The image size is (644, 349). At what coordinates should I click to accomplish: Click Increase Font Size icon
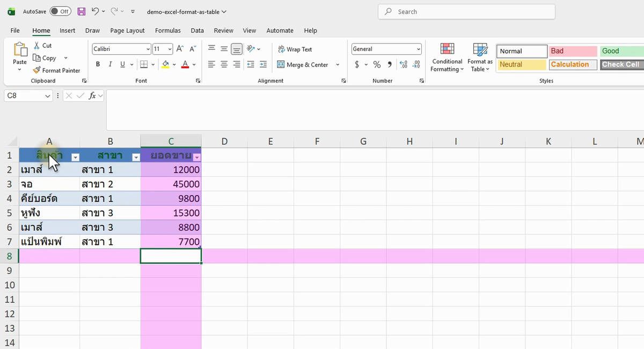click(x=180, y=49)
